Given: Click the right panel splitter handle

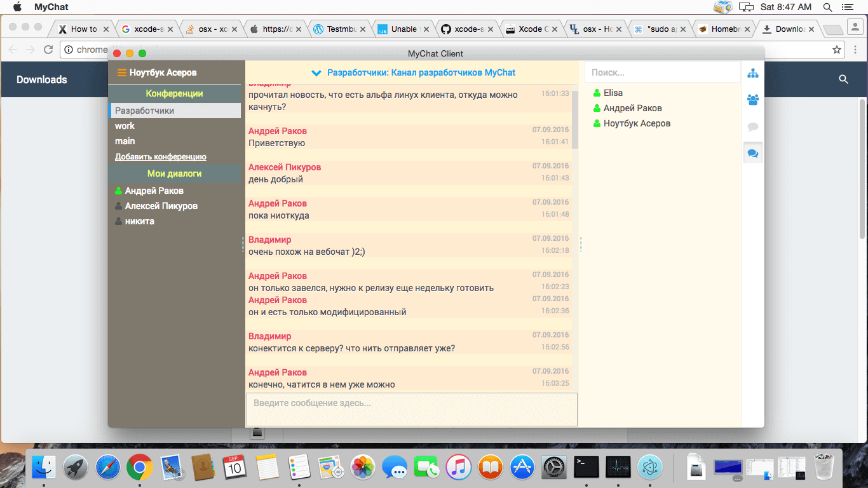Looking at the screenshot, I should 581,245.
